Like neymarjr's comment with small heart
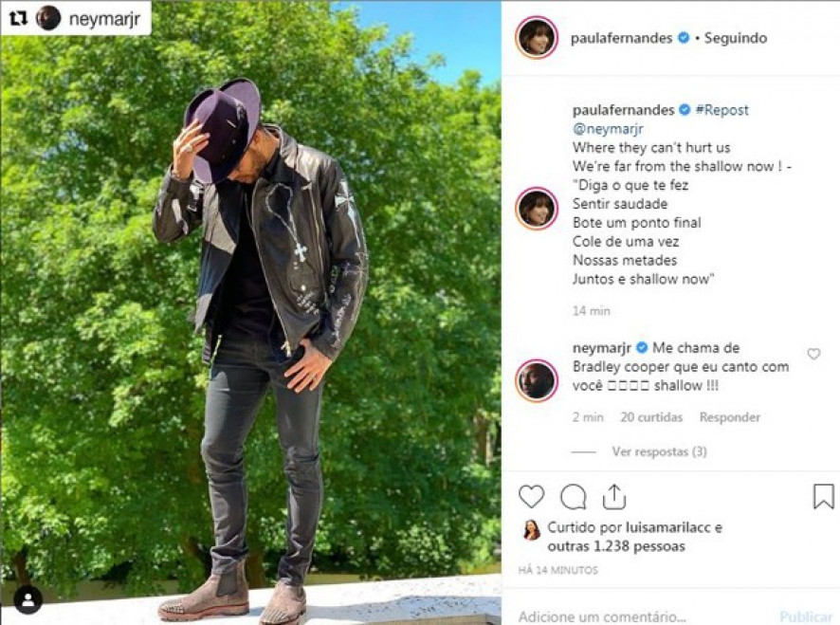 point(813,354)
